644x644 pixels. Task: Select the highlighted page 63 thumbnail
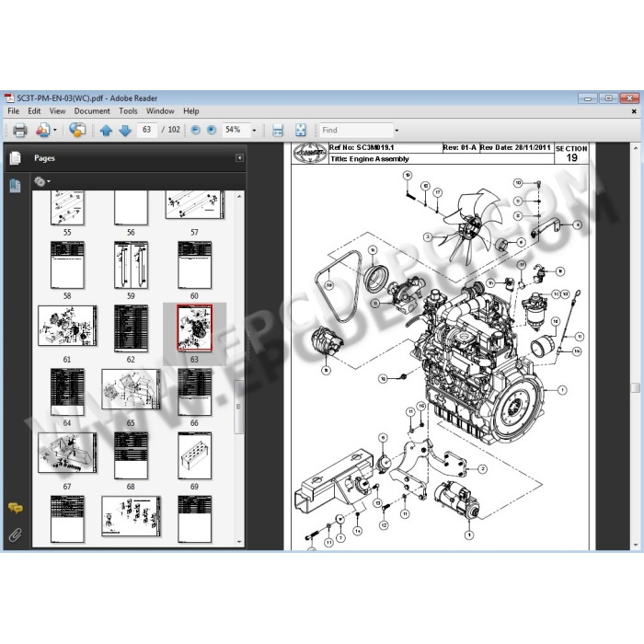pos(195,328)
